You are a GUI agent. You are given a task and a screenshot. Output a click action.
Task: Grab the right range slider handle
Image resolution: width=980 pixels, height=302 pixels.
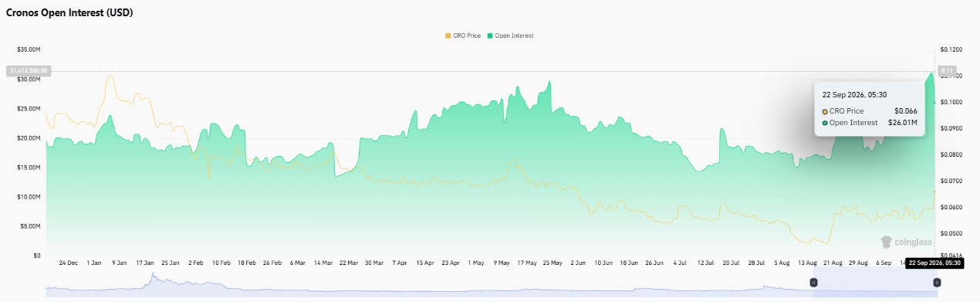pos(936,283)
